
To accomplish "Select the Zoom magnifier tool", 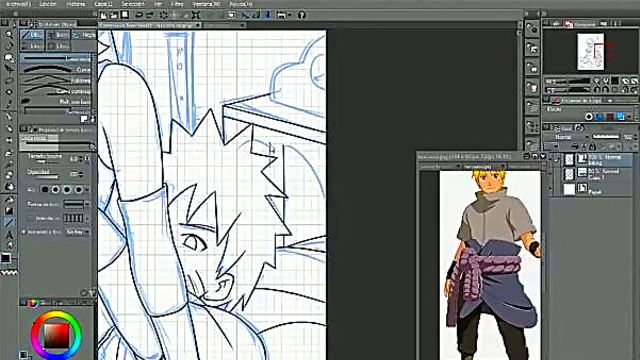I will [x=9, y=35].
